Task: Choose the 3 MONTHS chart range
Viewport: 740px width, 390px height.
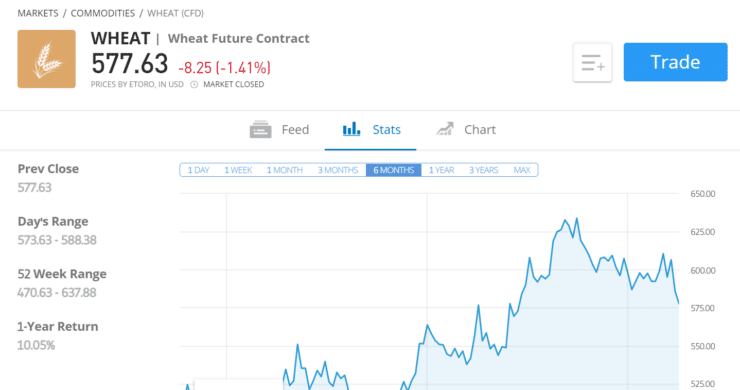Action: (x=338, y=170)
